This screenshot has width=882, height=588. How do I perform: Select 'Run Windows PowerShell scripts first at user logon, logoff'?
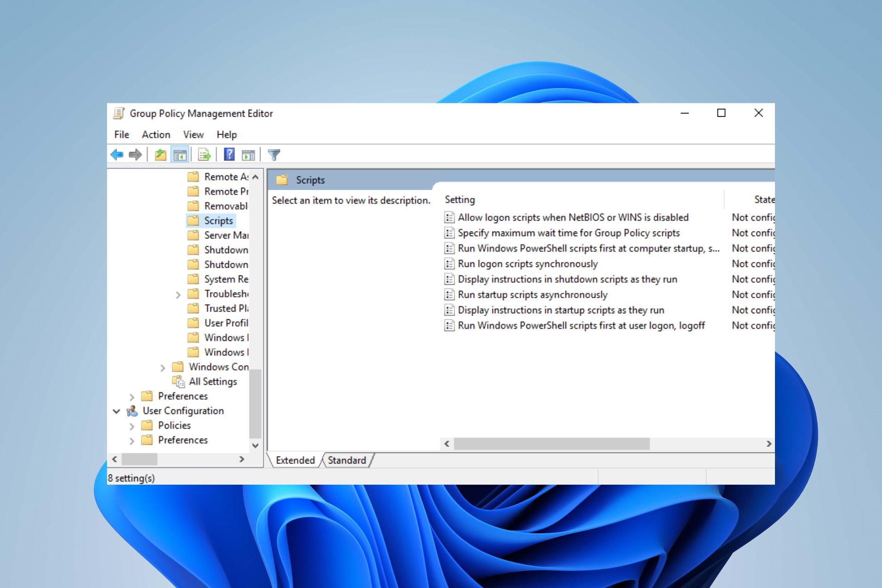pos(581,326)
